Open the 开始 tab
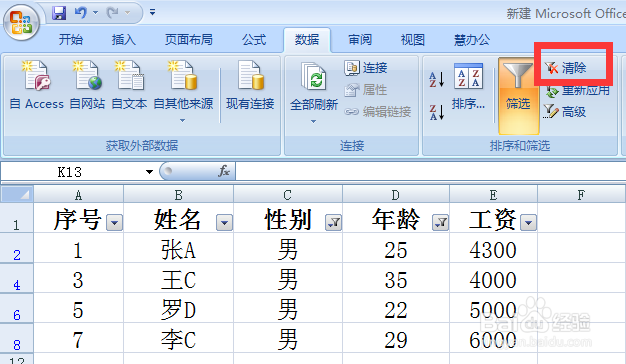Viewport: 626px width, 364px height. (x=71, y=40)
